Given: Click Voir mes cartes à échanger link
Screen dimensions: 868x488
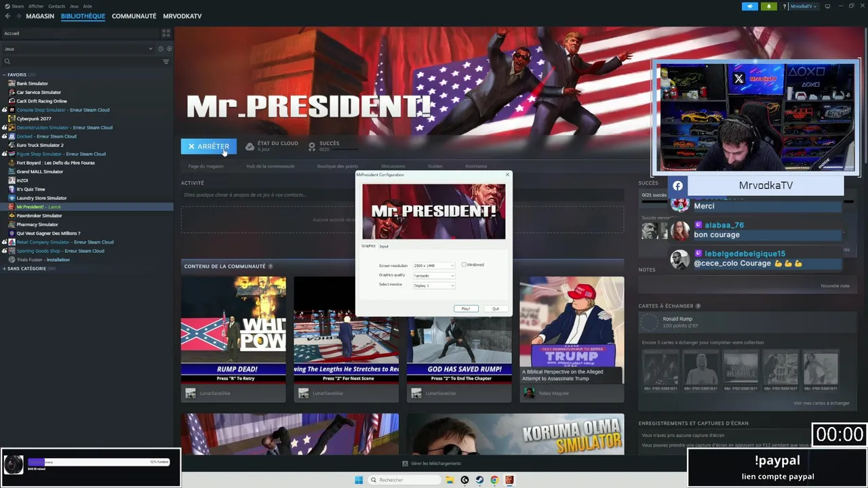Looking at the screenshot, I should pos(821,403).
